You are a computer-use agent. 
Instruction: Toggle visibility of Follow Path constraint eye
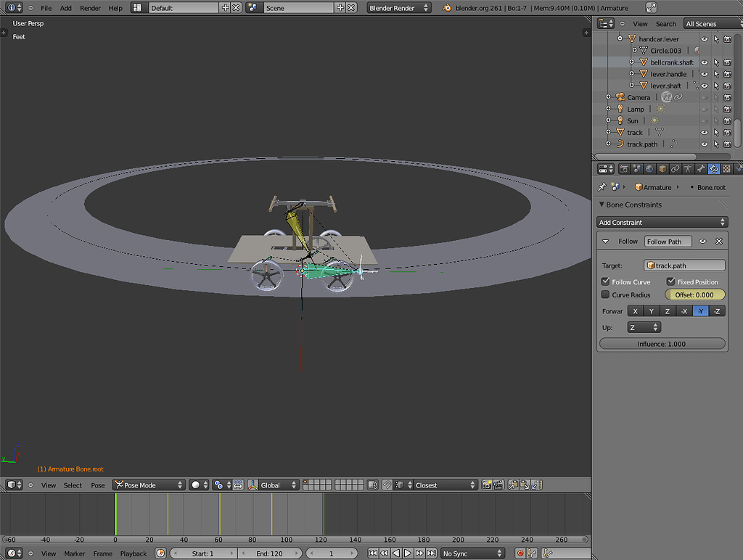[702, 241]
